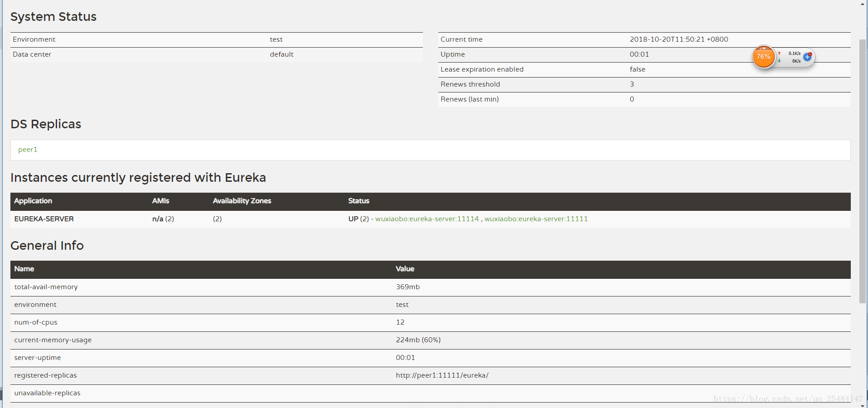Image resolution: width=868 pixels, height=408 pixels.
Task: Click the registered-replicas row name
Action: point(45,375)
